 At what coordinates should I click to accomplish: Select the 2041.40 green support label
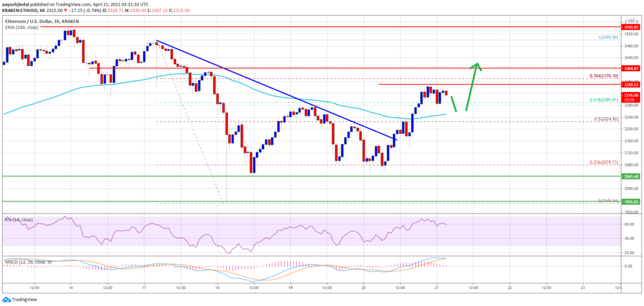[x=632, y=176]
